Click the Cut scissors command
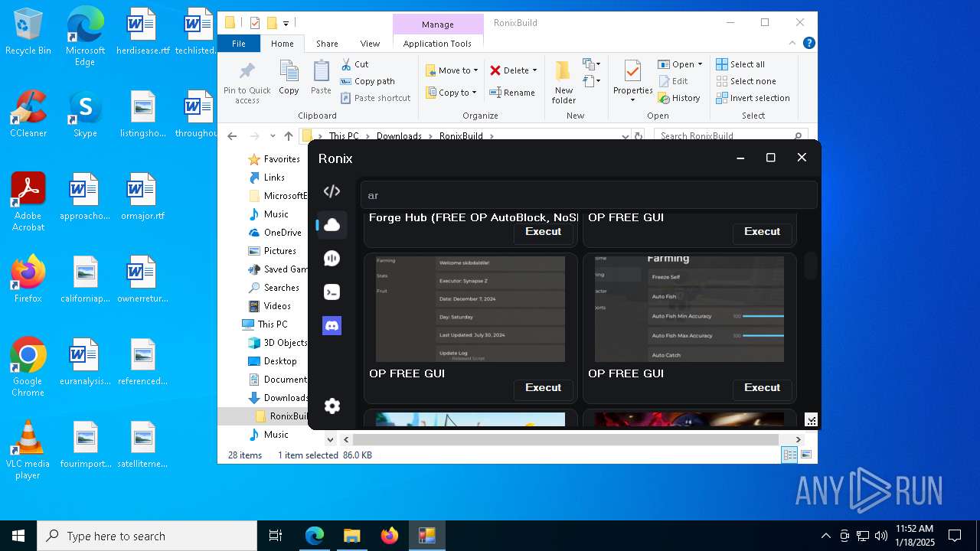The height and width of the screenshot is (551, 980). [354, 64]
